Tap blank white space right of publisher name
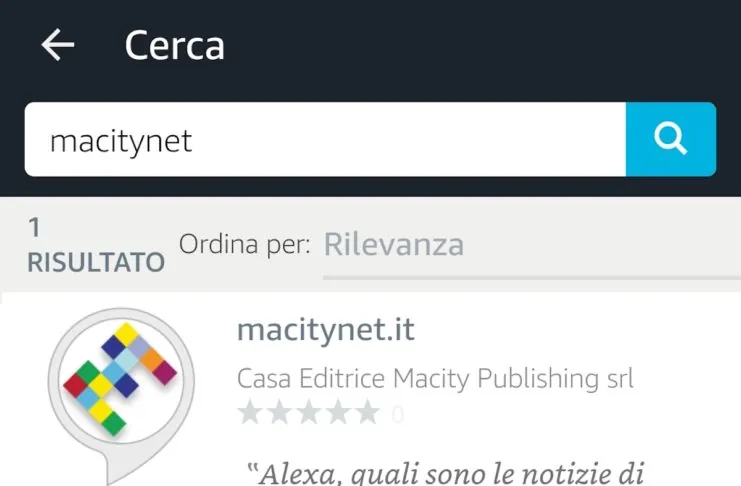The width and height of the screenshot is (741, 486). pyautogui.click(x=690, y=379)
